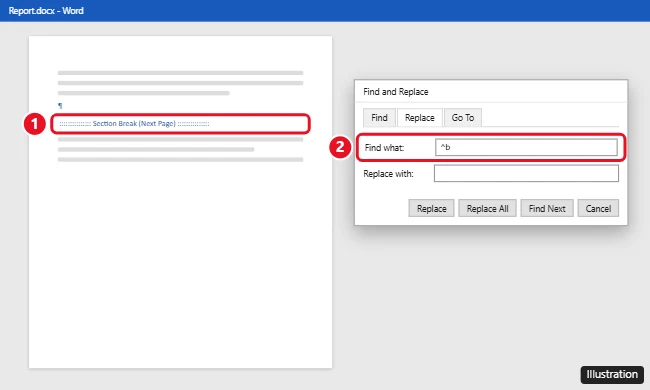Image resolution: width=650 pixels, height=390 pixels.
Task: Click the Find and Replace dialog title
Action: click(395, 92)
